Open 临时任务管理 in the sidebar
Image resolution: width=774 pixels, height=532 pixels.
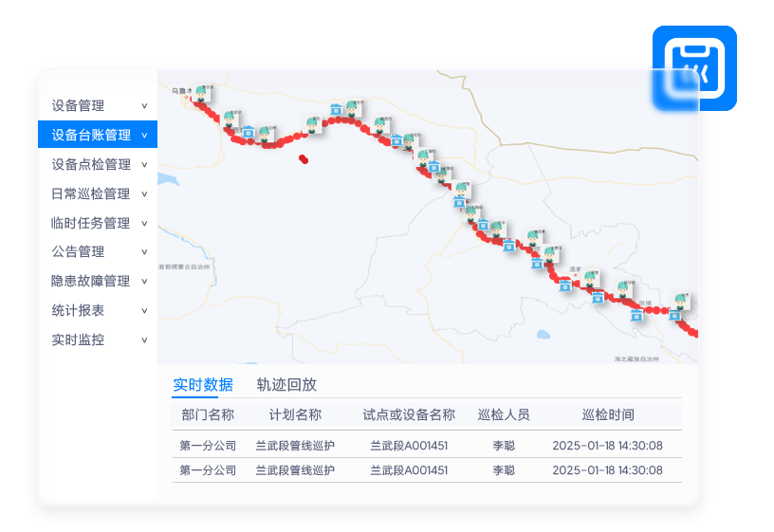pos(90,223)
